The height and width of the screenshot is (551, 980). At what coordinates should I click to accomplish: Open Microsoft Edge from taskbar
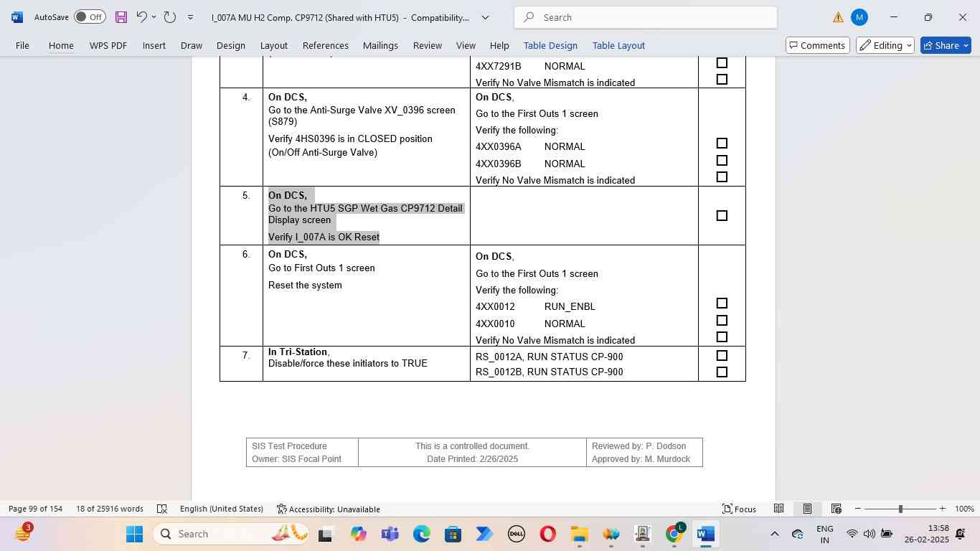[421, 534]
